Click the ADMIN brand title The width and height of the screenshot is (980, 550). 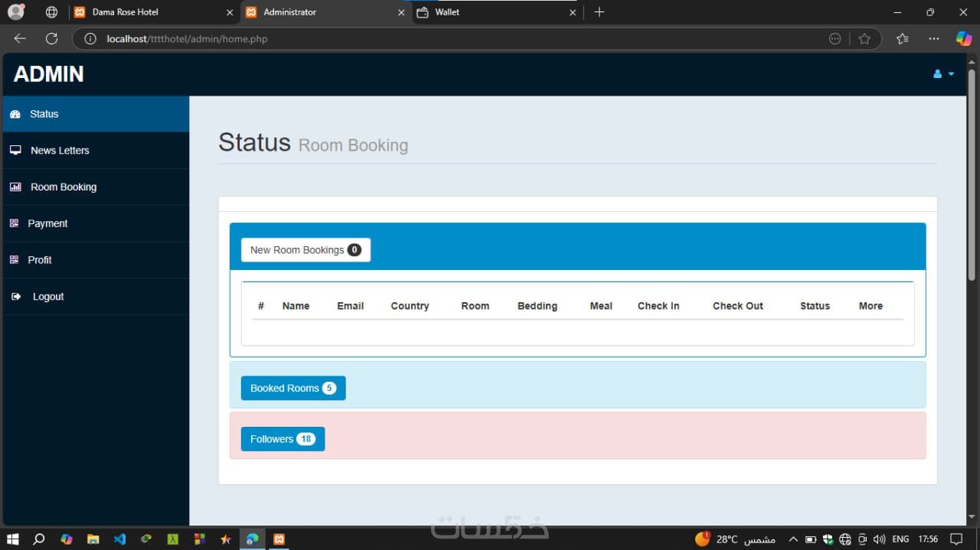pyautogui.click(x=49, y=74)
